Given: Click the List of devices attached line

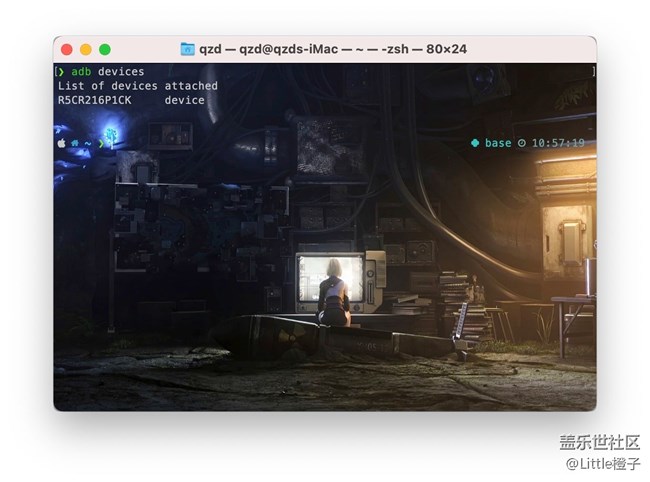Looking at the screenshot, I should click(x=137, y=86).
